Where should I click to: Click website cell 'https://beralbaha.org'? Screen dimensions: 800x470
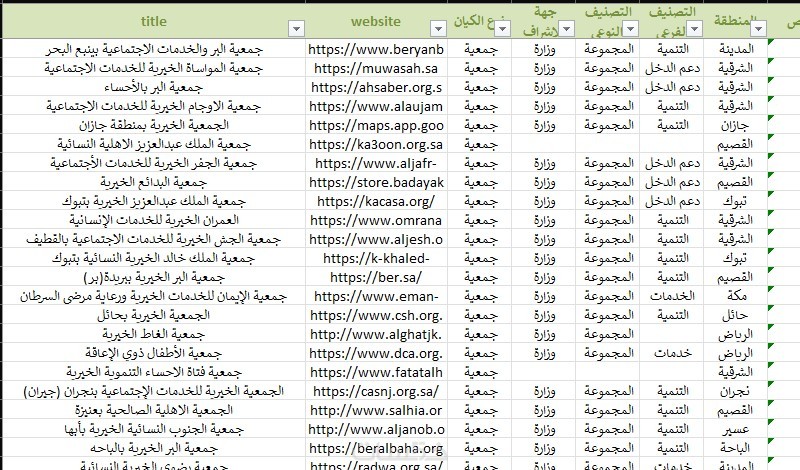pos(376,449)
